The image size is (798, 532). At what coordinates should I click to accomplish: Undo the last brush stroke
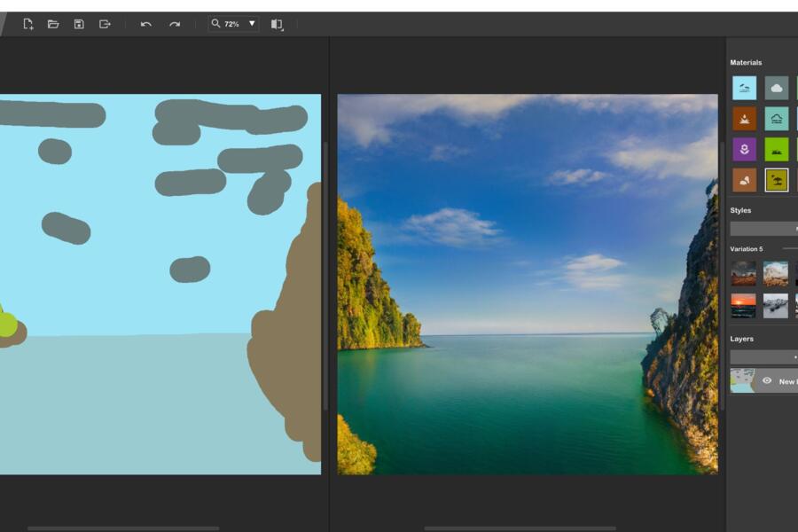(x=146, y=24)
